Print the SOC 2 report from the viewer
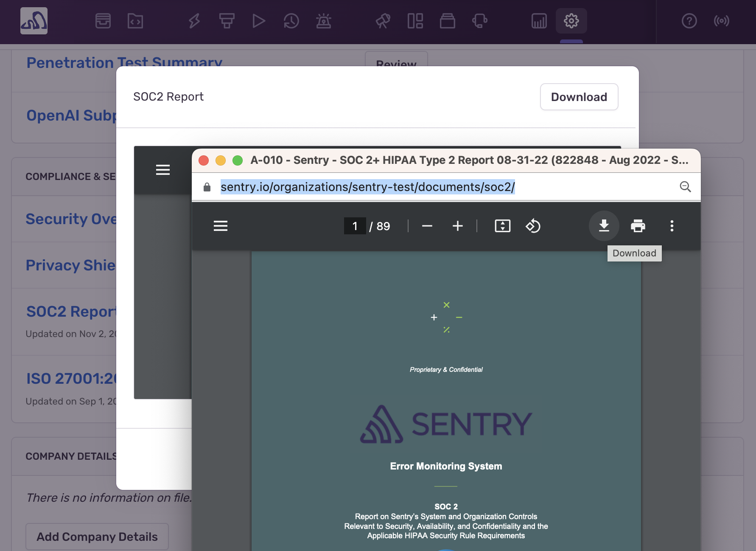This screenshot has width=756, height=551. click(638, 226)
